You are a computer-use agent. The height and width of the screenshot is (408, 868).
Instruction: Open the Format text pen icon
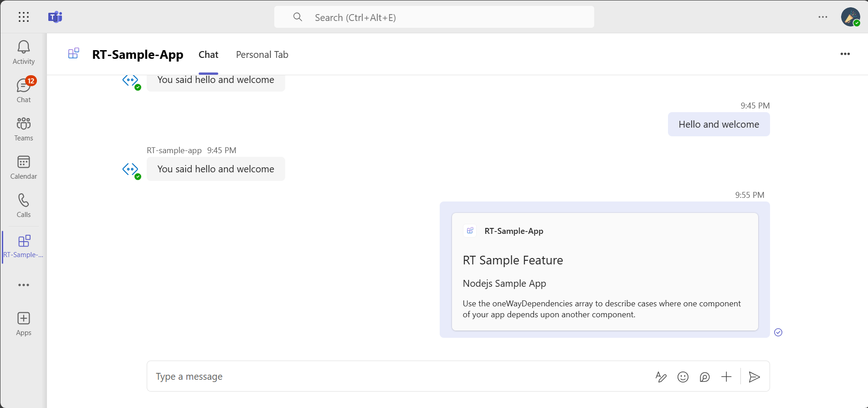click(x=661, y=377)
